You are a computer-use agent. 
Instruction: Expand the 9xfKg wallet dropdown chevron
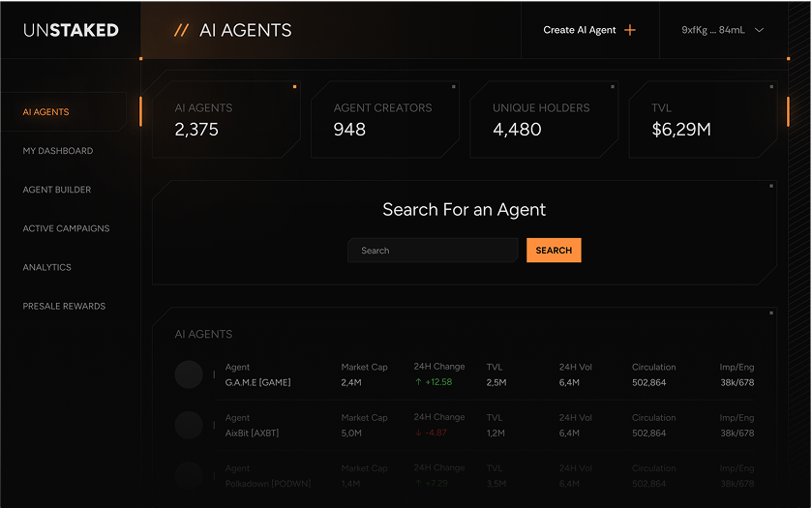click(x=759, y=30)
